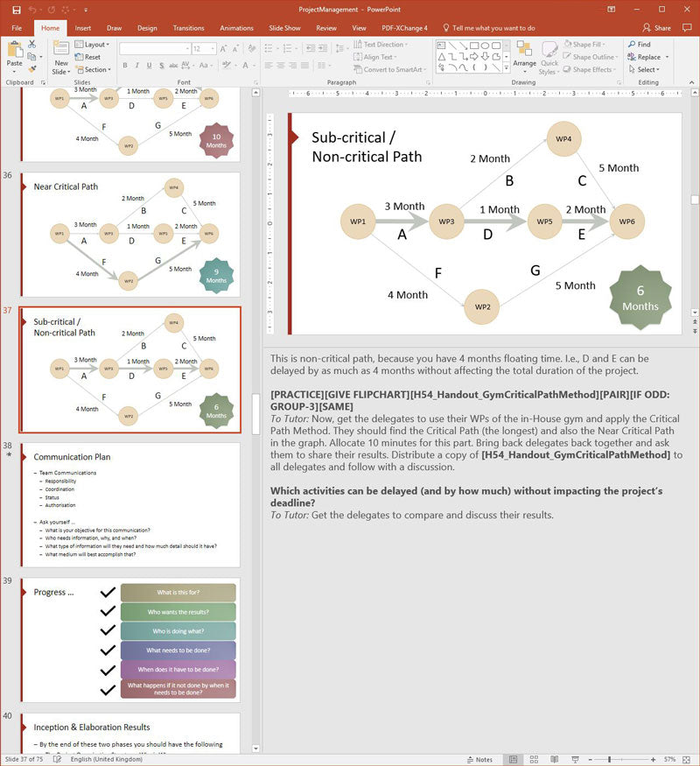Click Share button at top right

pyautogui.click(x=656, y=28)
